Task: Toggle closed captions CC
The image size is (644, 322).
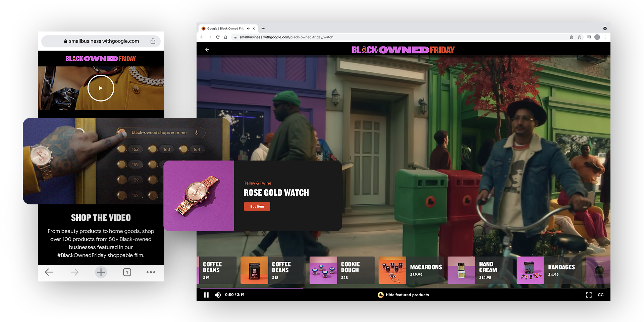Action: click(x=601, y=295)
